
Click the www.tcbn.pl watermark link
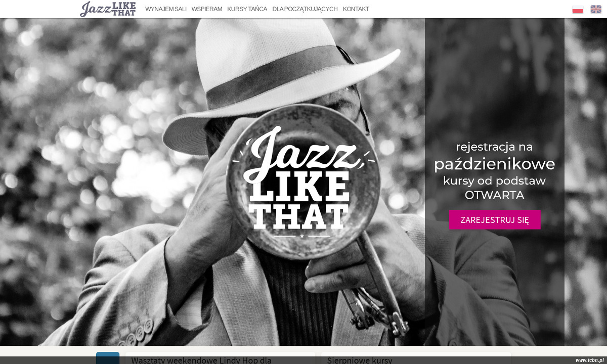coord(589,360)
